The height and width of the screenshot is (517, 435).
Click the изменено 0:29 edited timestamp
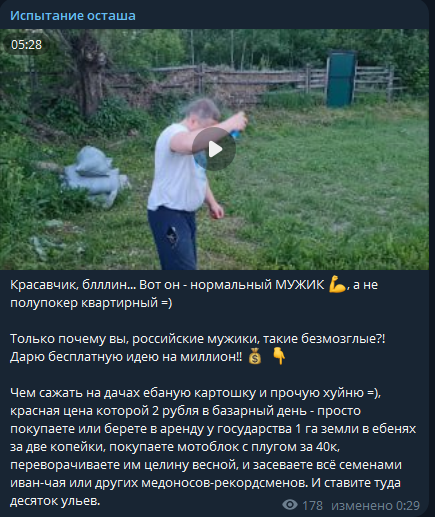tap(375, 505)
